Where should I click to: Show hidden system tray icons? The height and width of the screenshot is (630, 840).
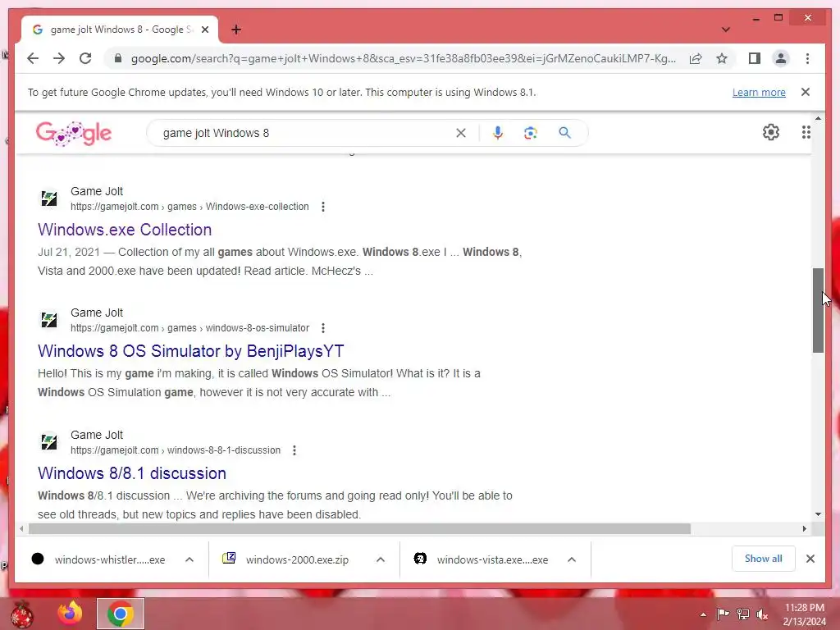tap(703, 614)
